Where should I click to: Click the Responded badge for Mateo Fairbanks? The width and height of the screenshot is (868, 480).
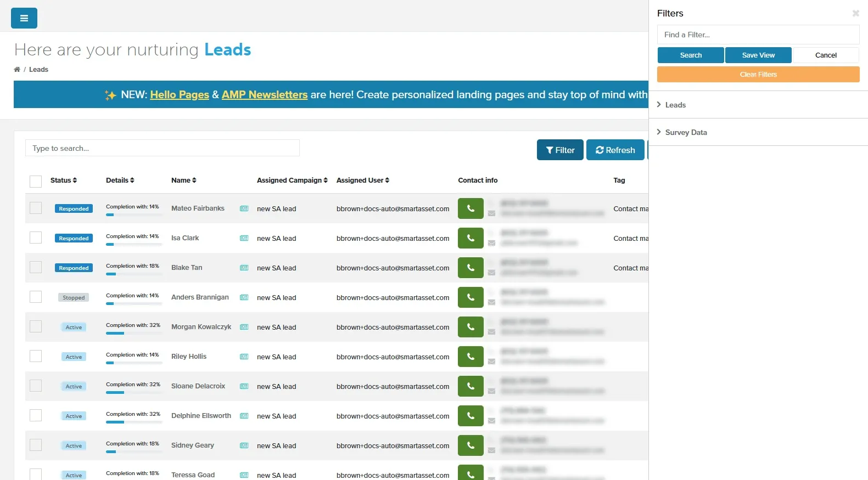[74, 208]
